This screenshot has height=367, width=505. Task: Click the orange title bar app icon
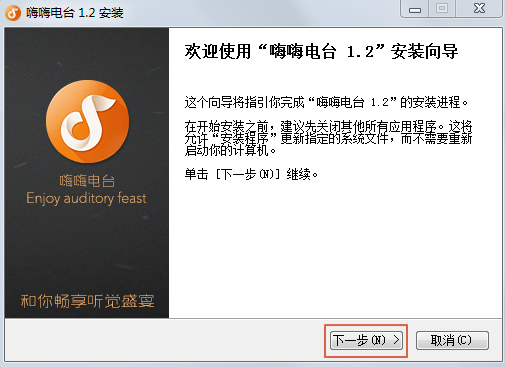pos(13,13)
